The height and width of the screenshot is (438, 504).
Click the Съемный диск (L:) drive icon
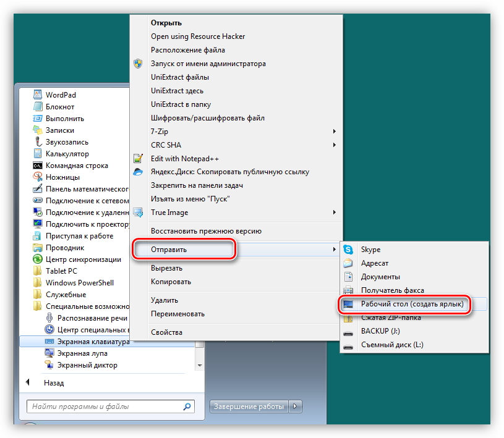tap(348, 347)
